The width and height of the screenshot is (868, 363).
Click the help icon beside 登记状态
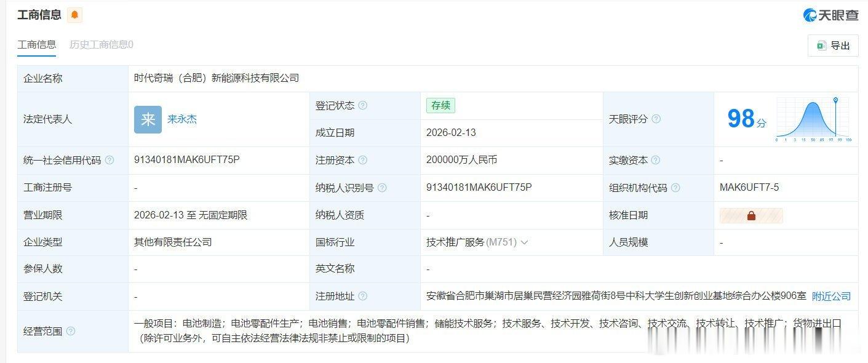(x=364, y=105)
